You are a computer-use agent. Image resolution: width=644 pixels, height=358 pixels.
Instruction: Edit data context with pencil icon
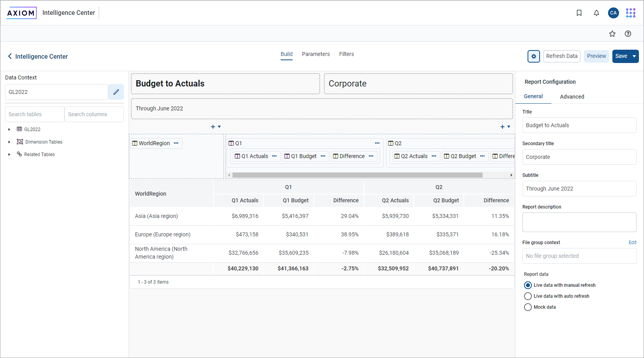click(116, 92)
